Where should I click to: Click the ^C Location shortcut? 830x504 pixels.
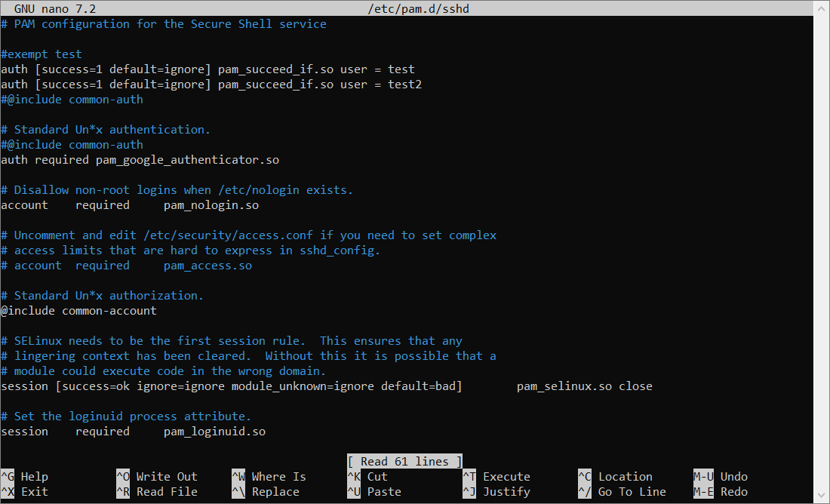click(x=615, y=477)
